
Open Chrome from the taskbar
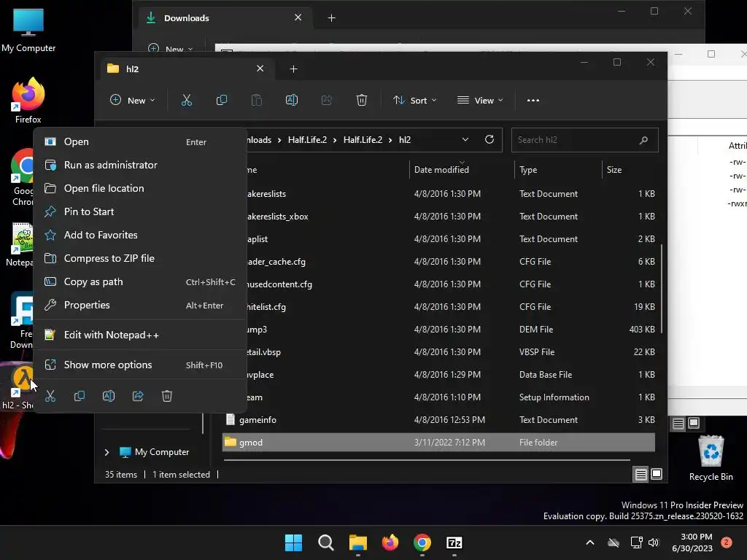[x=422, y=542]
